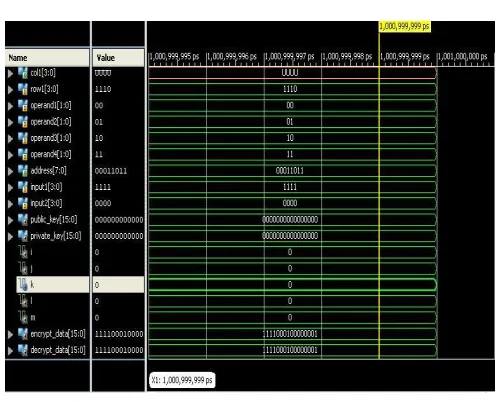Viewport: 498px width, 402px height.
Task: Select the operand4[1:0] signal name
Action: (51, 154)
